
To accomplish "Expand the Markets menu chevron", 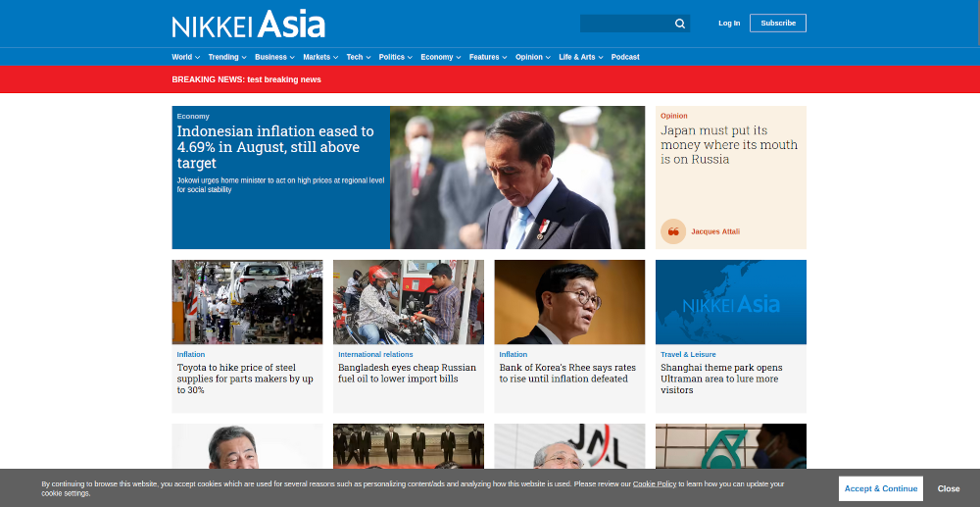I will [335, 57].
